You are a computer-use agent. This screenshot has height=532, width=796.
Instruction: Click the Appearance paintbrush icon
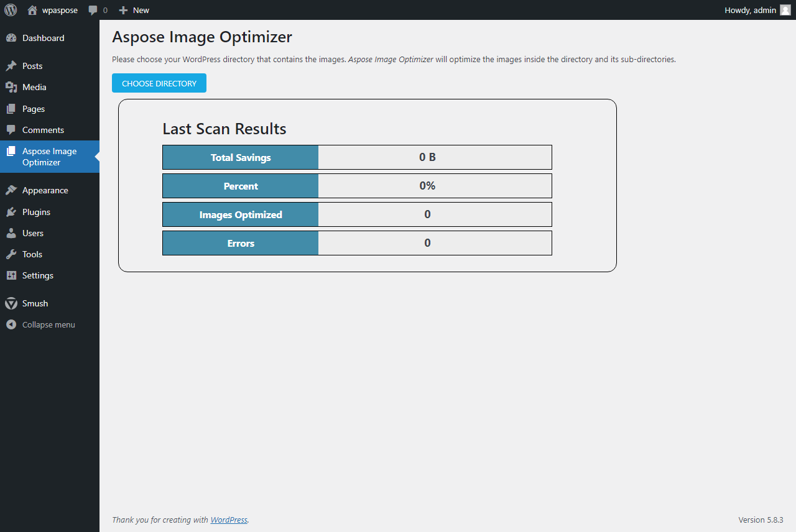click(11, 190)
